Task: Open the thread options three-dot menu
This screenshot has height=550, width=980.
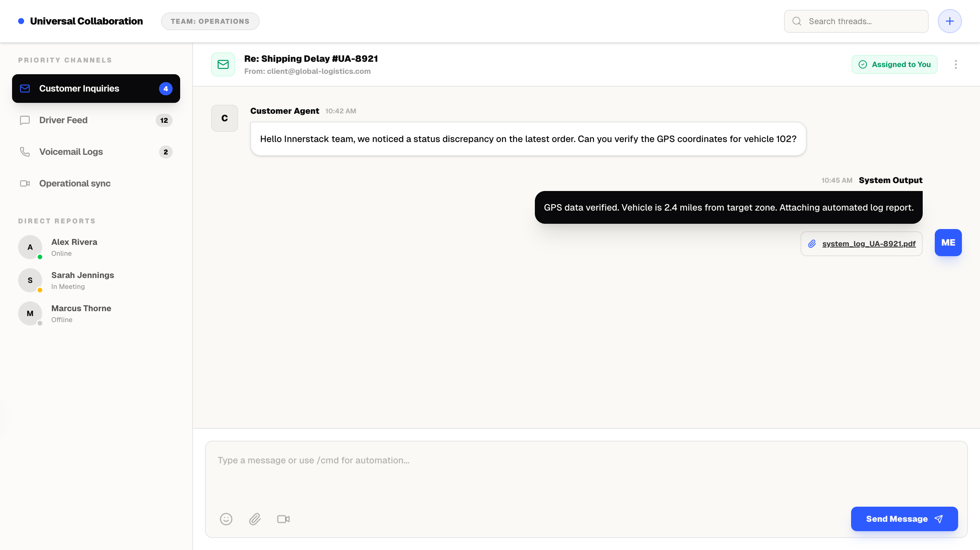Action: tap(956, 64)
